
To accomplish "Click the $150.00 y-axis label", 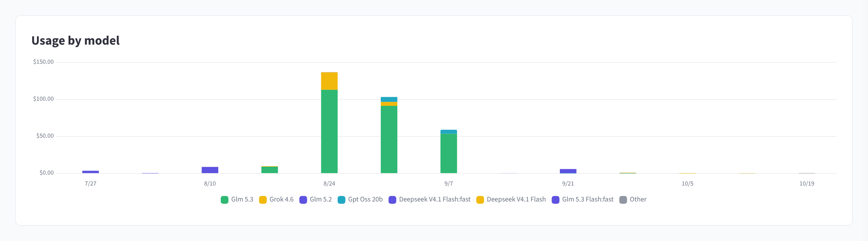I will point(43,62).
